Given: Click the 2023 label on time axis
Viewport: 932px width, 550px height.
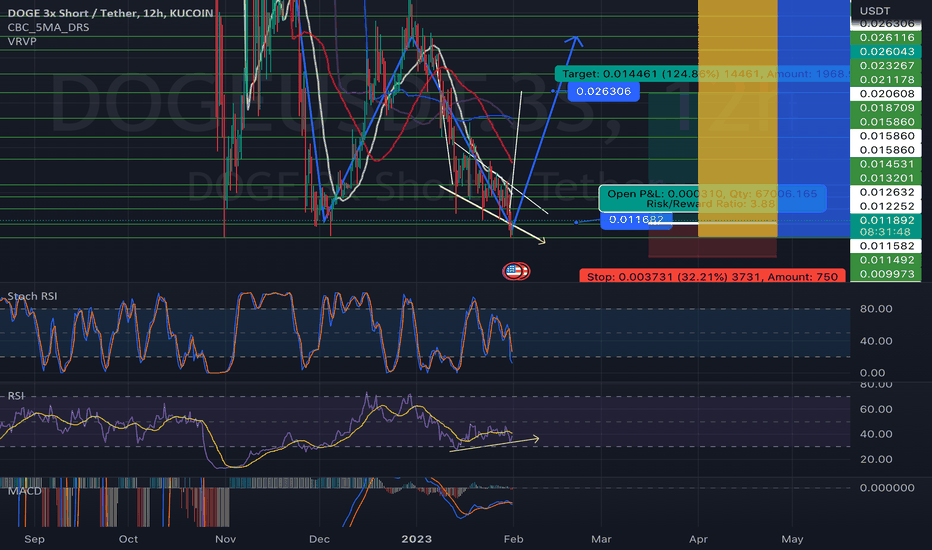Looking at the screenshot, I should [417, 539].
